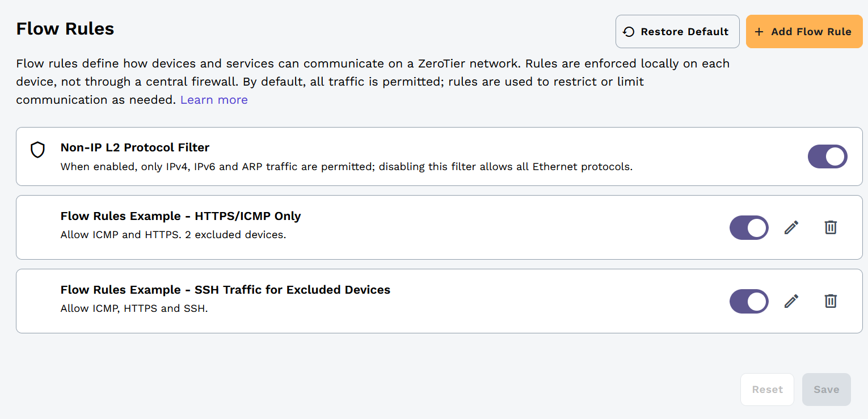Click the circular arrow icon in Restore Default

click(x=629, y=32)
